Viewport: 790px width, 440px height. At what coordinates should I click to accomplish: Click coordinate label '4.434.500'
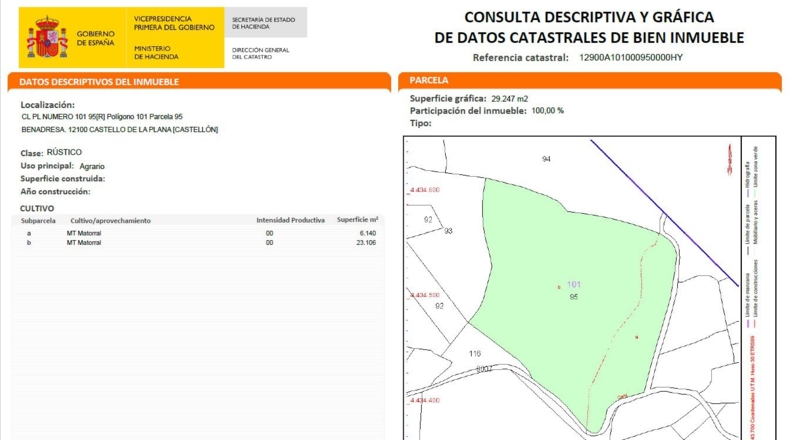pyautogui.click(x=425, y=295)
